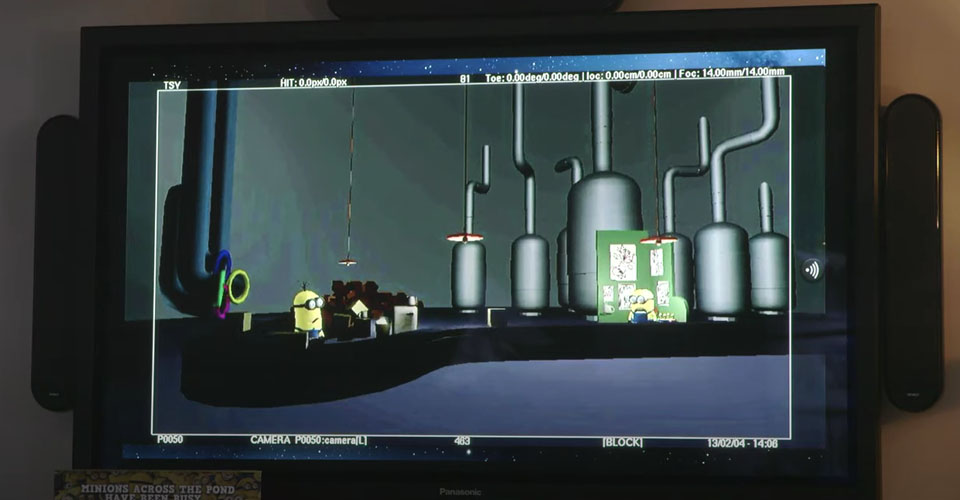The height and width of the screenshot is (500, 960).
Task: Select the Minion standing on the left
Action: [308, 312]
